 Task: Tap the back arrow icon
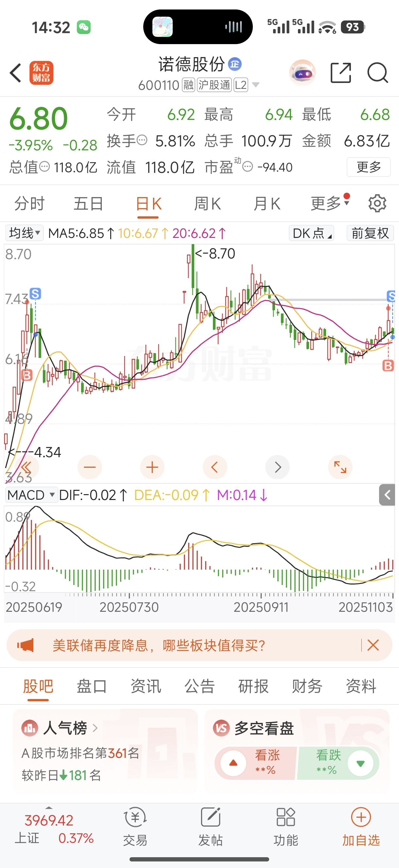pyautogui.click(x=16, y=73)
